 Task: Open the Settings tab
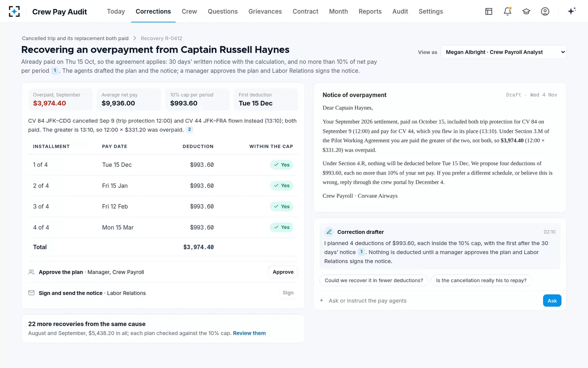[431, 11]
